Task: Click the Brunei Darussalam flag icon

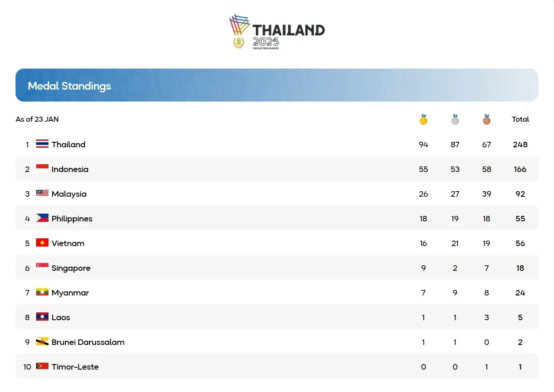Action: pyautogui.click(x=42, y=342)
